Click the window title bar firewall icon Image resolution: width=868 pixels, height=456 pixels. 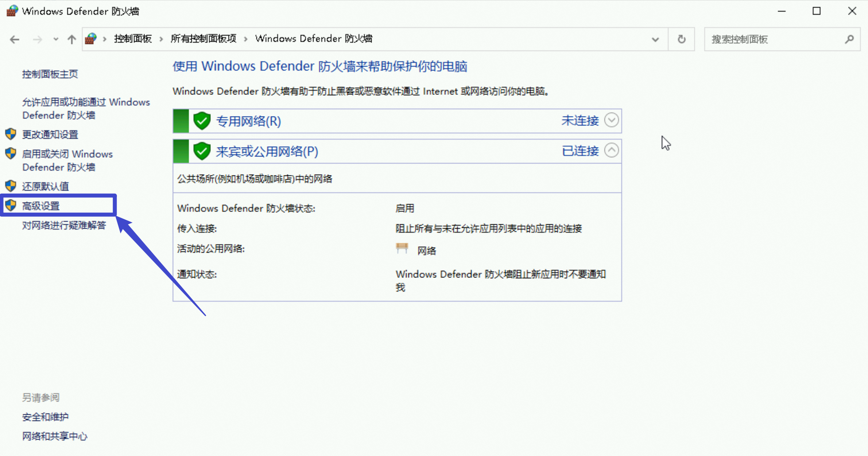12,11
